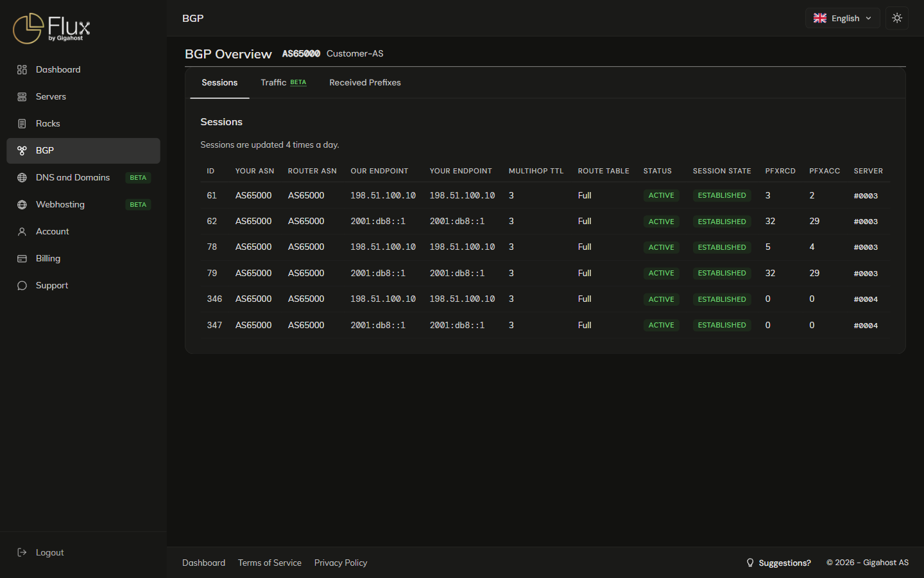This screenshot has width=924, height=578.
Task: Open the Received Prefixes tab
Action: (365, 83)
